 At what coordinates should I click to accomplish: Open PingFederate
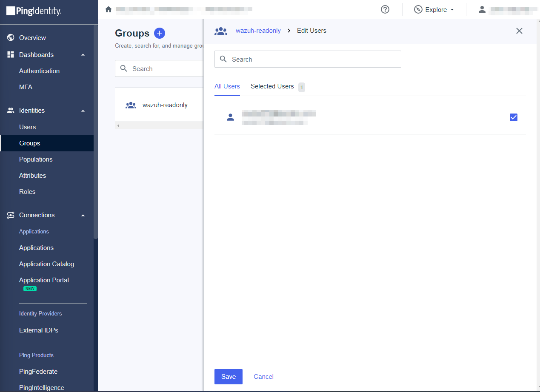[x=38, y=372]
